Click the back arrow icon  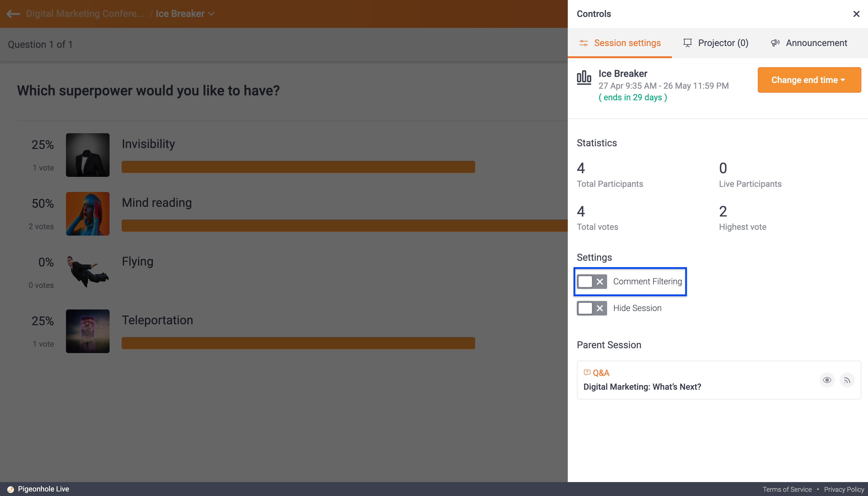click(13, 14)
